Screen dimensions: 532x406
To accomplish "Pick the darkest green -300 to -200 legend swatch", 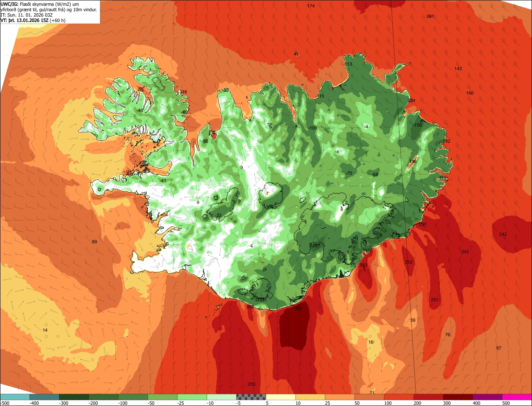I will [74, 397].
